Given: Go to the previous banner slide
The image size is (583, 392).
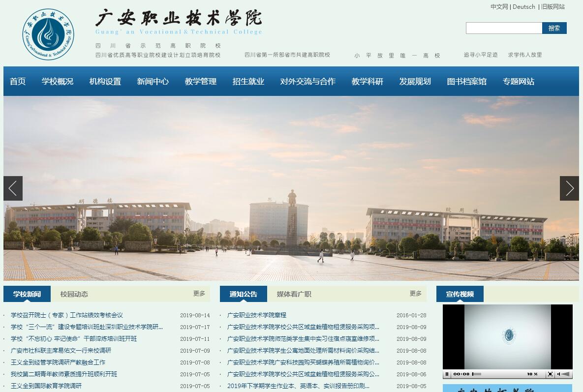Looking at the screenshot, I should 13,188.
